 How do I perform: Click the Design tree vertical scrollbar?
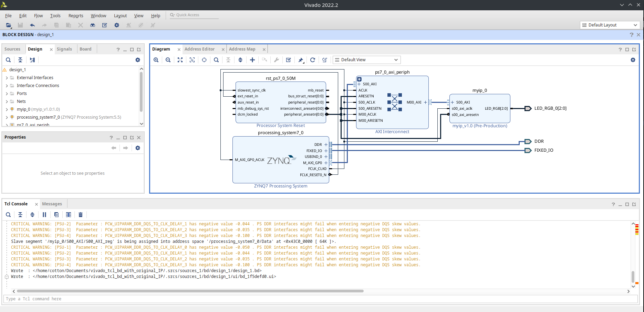pyautogui.click(x=141, y=92)
